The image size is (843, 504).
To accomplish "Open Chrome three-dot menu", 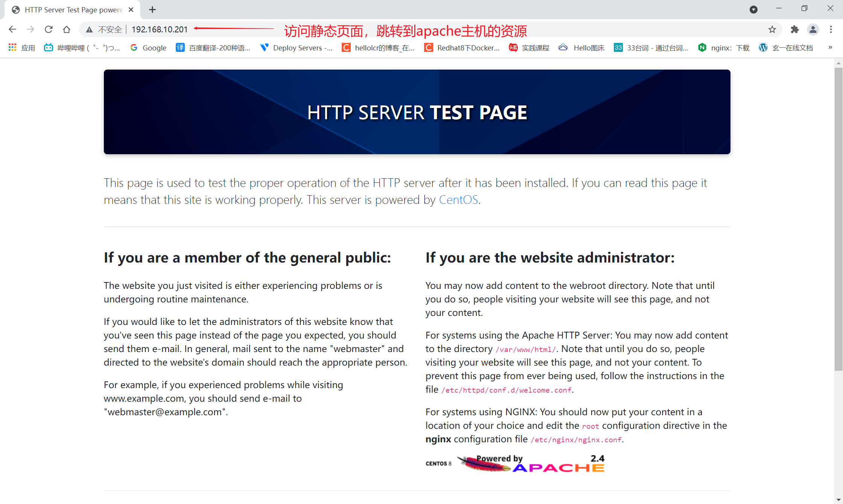I will click(x=831, y=29).
